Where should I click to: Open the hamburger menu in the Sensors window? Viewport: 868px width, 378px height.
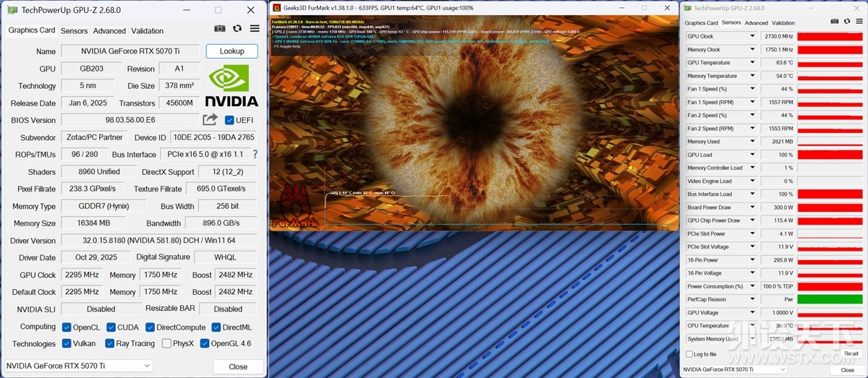pos(858,22)
